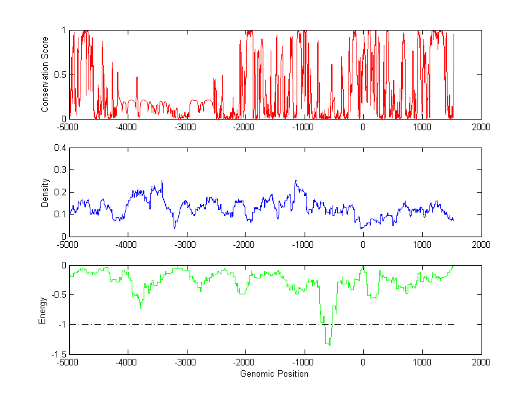The width and height of the screenshot is (532, 398).
Task: Click the blue density peak near -1150
Action: [295, 181]
